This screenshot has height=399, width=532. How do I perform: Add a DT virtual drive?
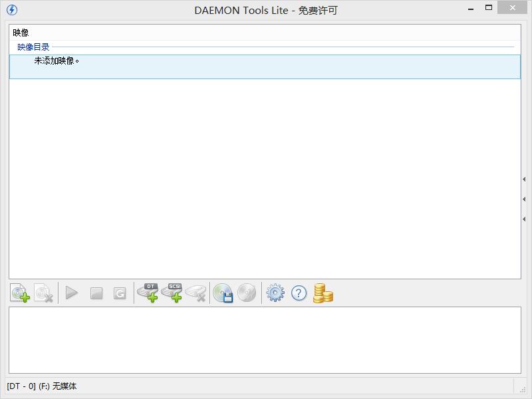tap(148, 293)
